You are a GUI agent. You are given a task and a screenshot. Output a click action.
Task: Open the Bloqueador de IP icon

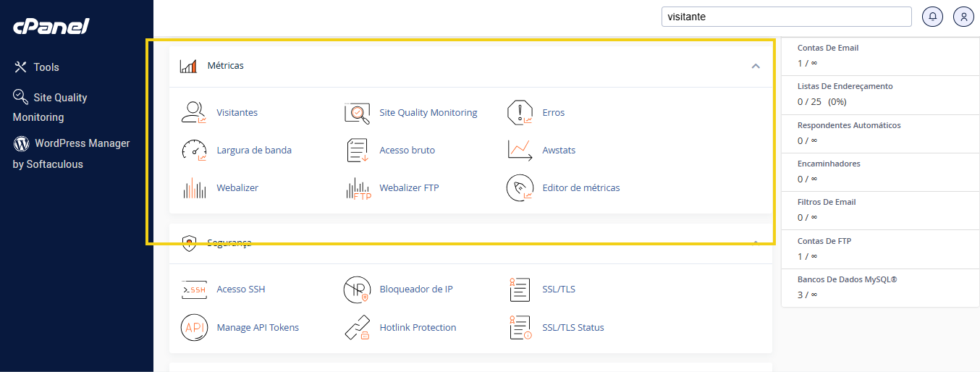click(357, 289)
